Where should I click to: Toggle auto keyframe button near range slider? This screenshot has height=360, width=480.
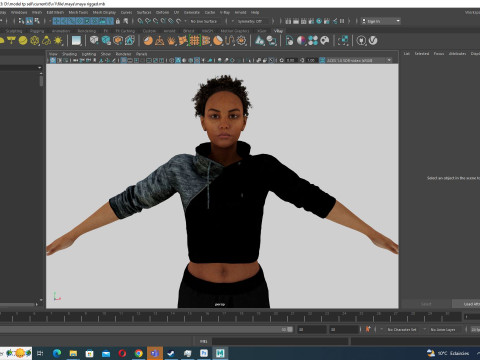pos(368,329)
